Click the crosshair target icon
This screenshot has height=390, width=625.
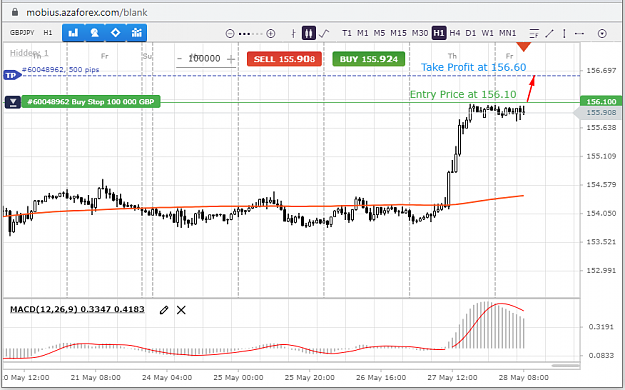tap(602, 33)
